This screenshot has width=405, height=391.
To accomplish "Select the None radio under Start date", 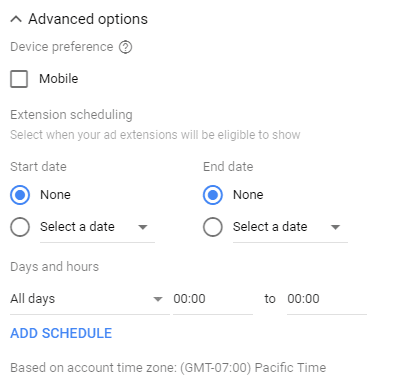I will 20,195.
